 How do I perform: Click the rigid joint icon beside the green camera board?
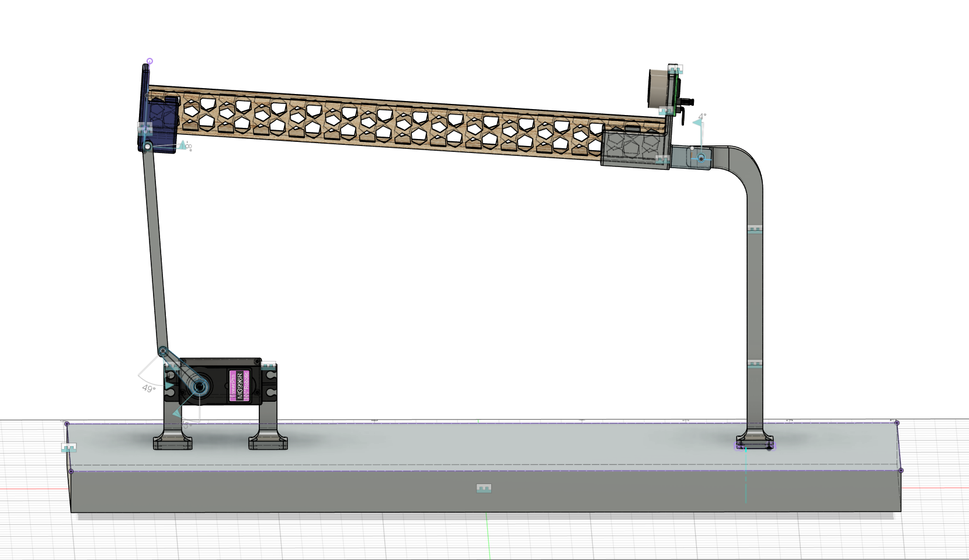pos(666,111)
